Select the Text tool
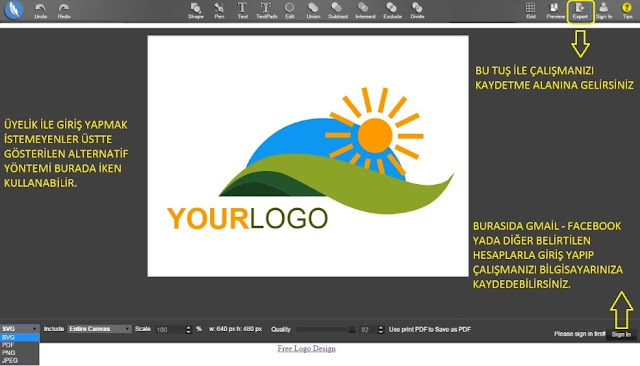640x366 pixels. tap(242, 11)
